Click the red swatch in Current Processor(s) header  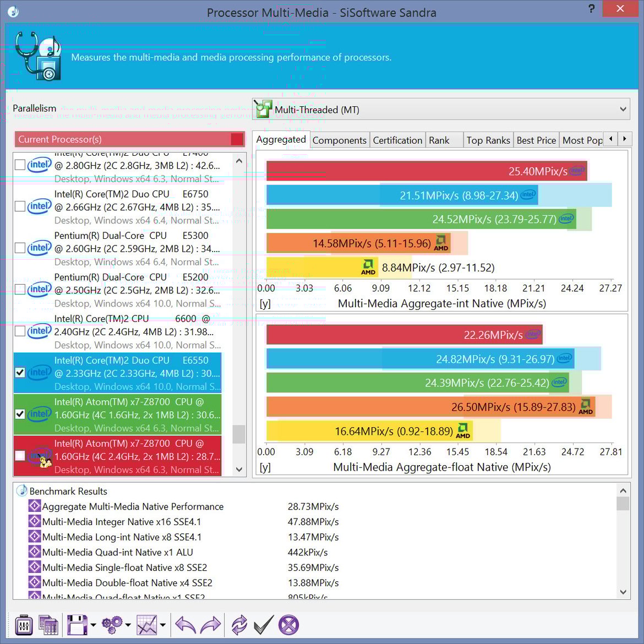pos(237,139)
